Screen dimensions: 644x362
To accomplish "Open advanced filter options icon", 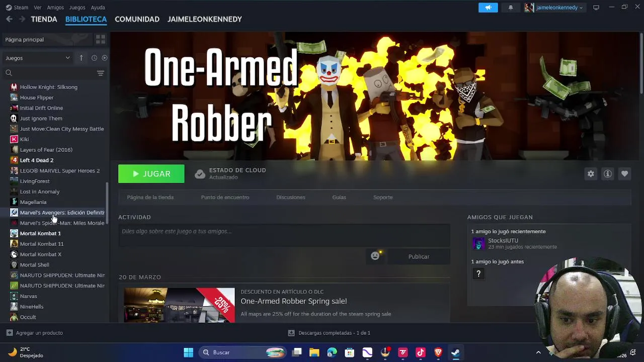I will (x=101, y=73).
